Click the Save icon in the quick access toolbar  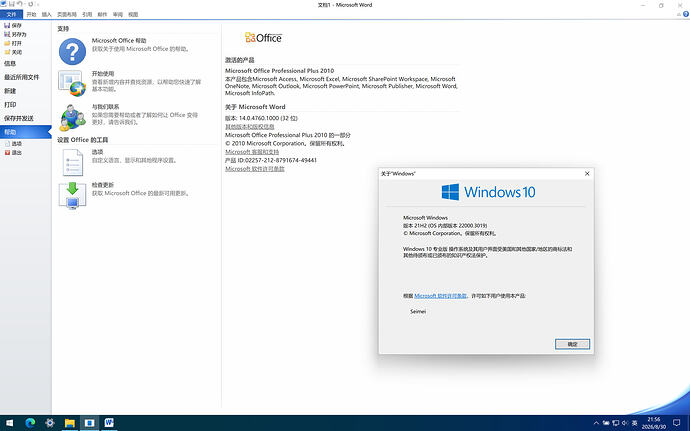pos(11,4)
